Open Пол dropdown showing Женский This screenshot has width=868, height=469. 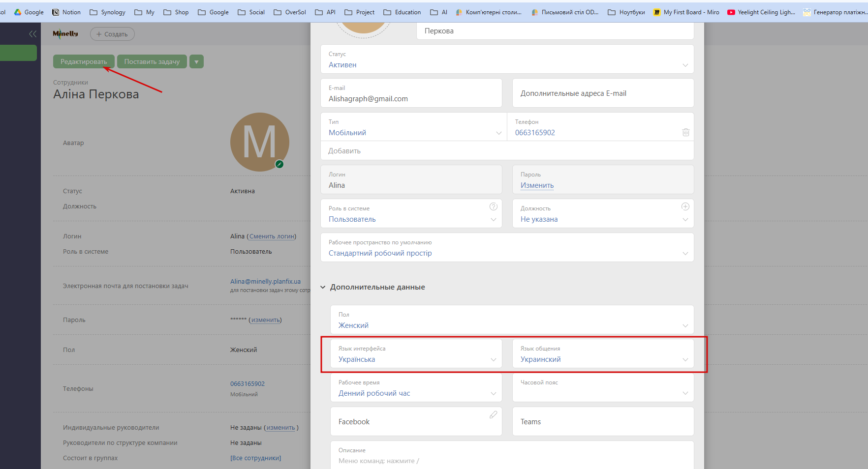[x=512, y=320]
